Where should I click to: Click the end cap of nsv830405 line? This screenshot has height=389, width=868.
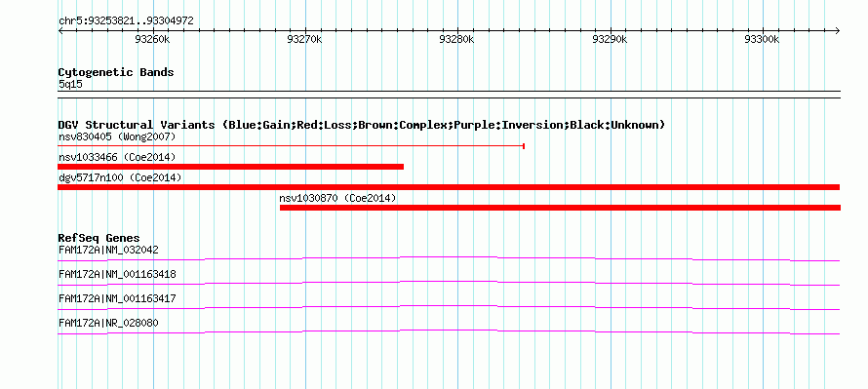(x=524, y=146)
